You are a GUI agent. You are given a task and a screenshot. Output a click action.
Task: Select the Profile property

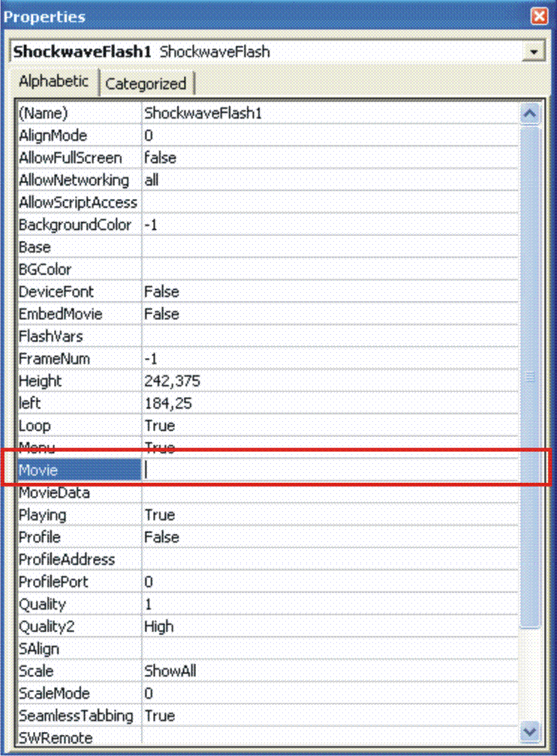point(79,537)
